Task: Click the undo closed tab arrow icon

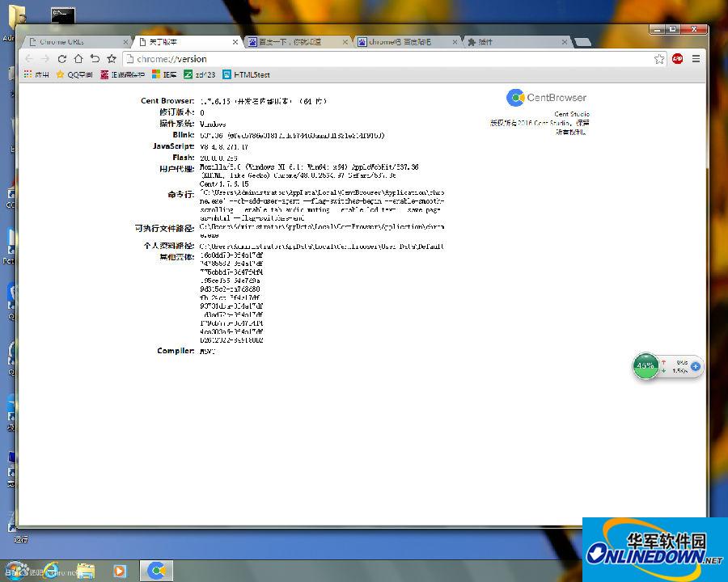Action: [95, 59]
